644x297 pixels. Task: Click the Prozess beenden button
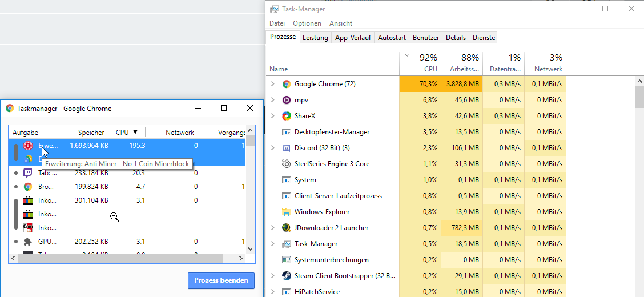pyautogui.click(x=221, y=280)
